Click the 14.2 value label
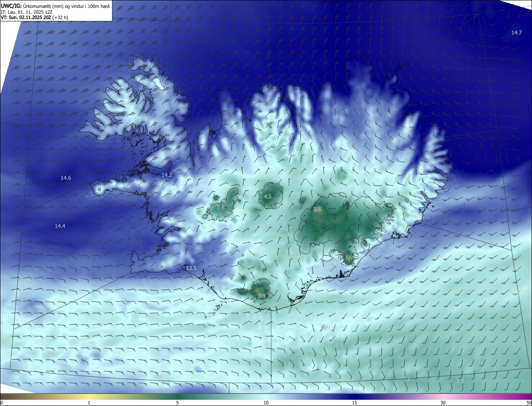Screen dimensions: 532x406 coord(167,175)
